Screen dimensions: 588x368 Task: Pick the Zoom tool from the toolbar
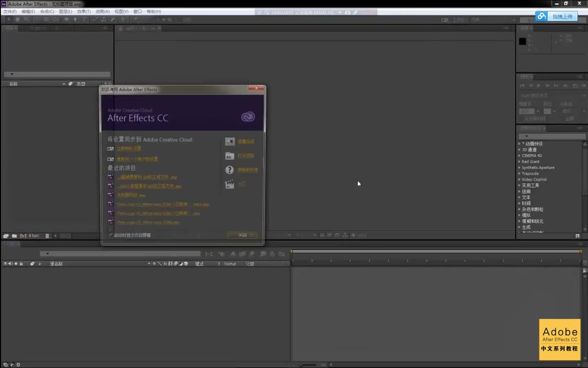tap(27, 20)
